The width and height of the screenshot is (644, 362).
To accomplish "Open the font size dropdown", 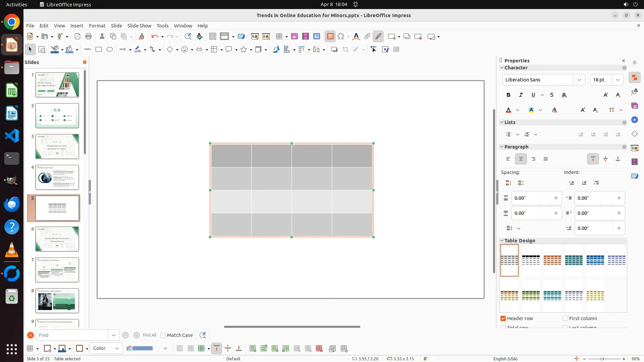I will point(618,80).
